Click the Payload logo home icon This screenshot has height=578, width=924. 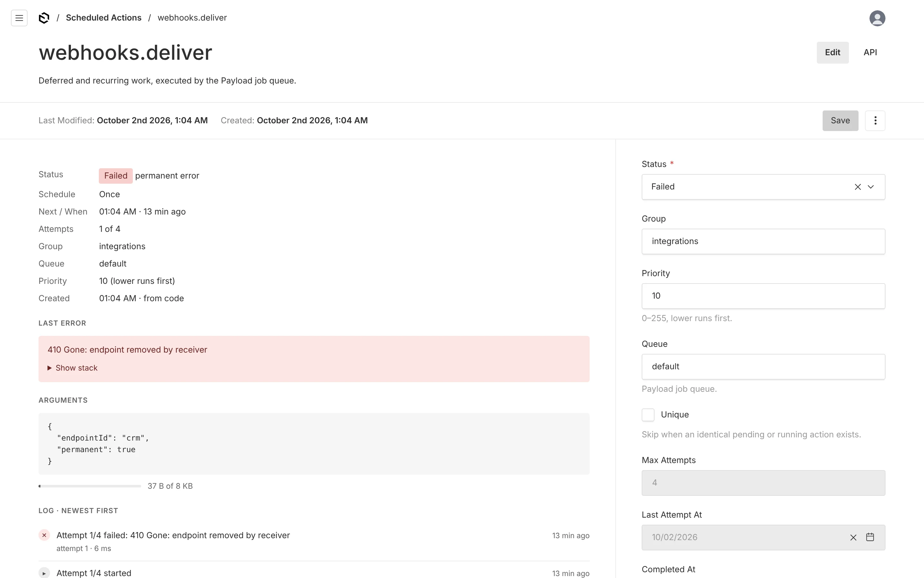(x=44, y=18)
